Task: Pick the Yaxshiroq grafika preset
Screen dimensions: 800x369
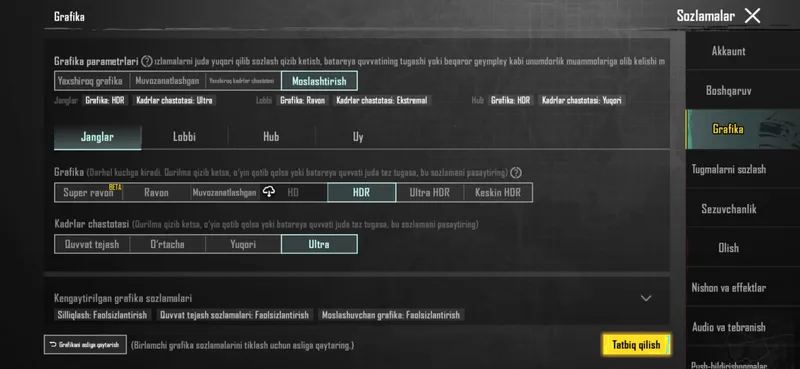Action: (90, 81)
